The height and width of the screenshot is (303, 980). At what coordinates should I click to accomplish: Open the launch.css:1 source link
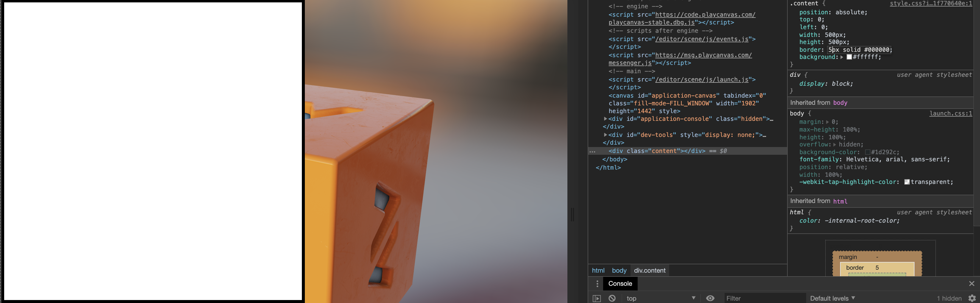tap(951, 114)
